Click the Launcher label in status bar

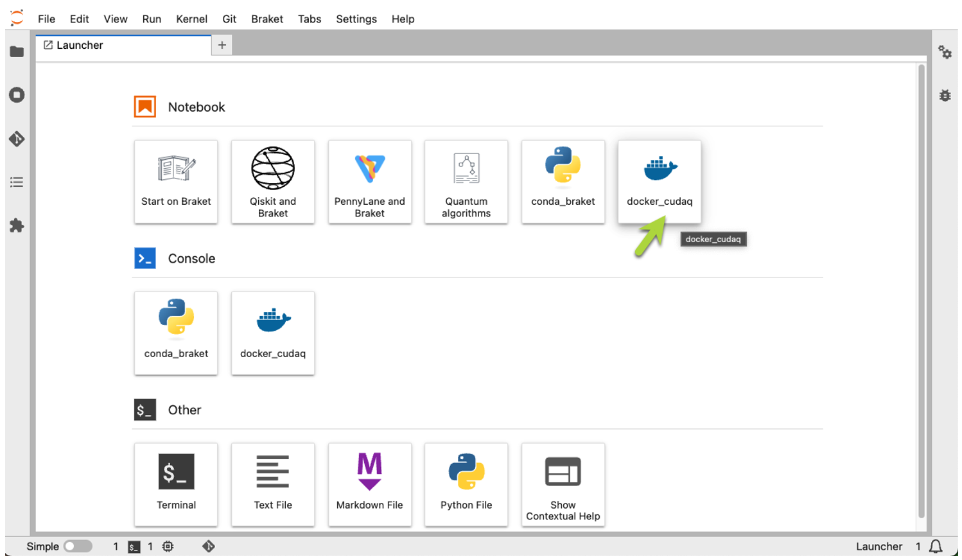879,547
